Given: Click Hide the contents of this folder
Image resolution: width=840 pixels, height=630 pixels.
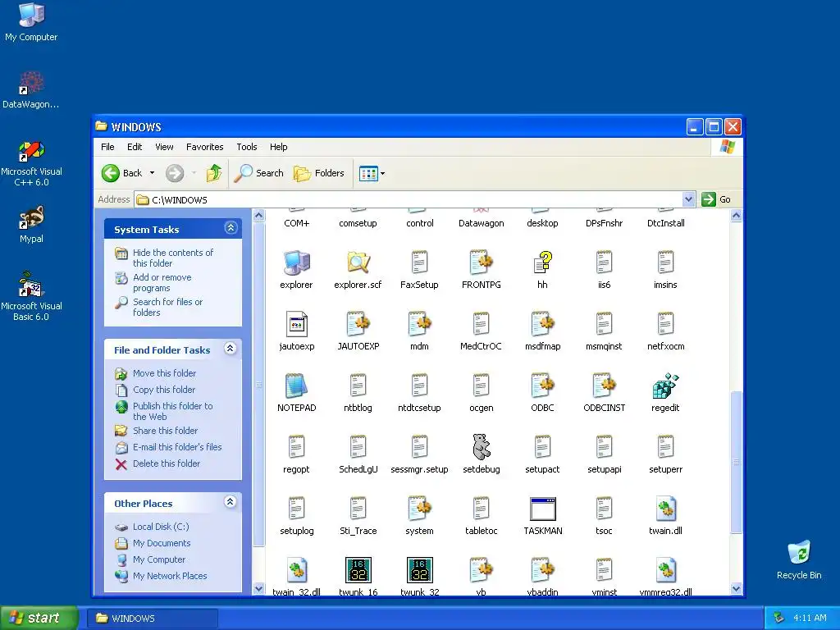Looking at the screenshot, I should tap(172, 258).
